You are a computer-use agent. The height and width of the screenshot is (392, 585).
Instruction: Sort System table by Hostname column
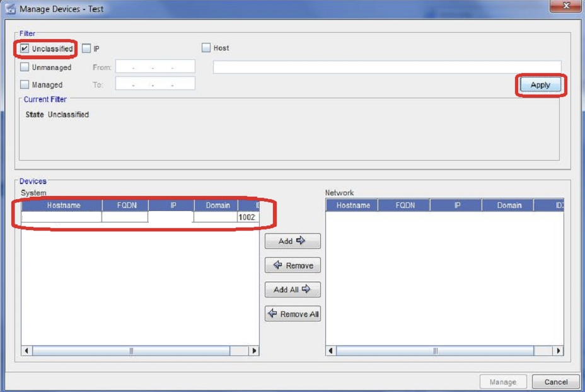62,205
